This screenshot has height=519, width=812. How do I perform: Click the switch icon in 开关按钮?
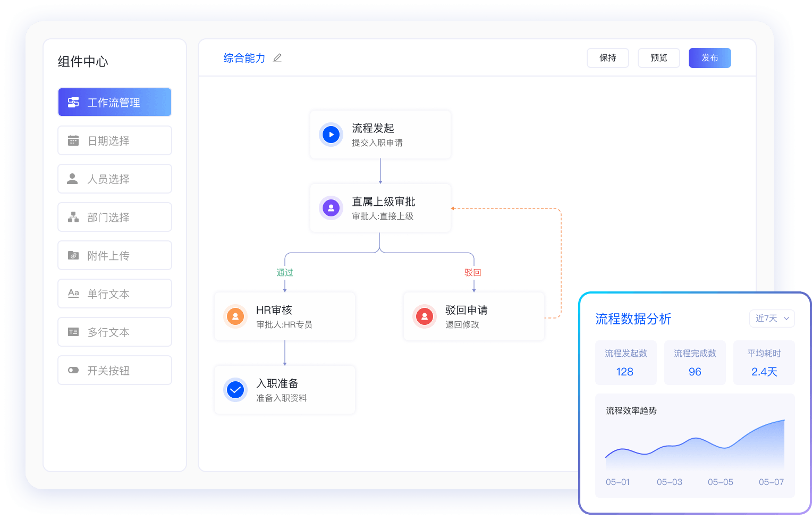[73, 370]
